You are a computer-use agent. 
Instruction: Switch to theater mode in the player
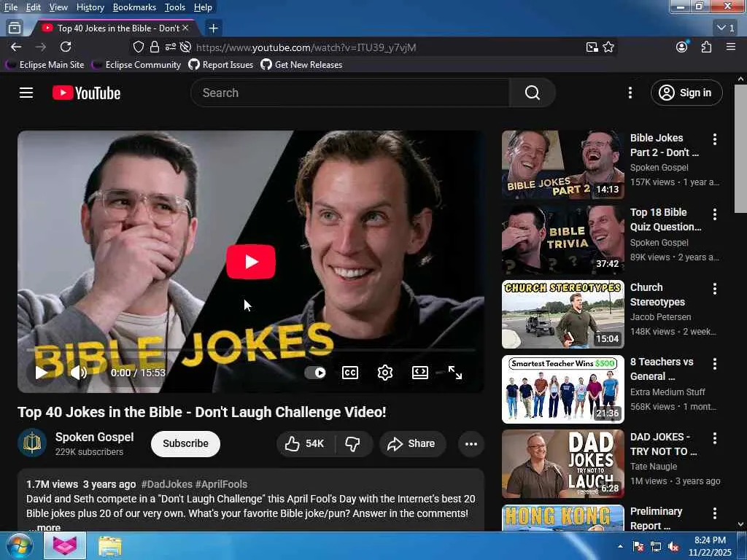pos(419,373)
